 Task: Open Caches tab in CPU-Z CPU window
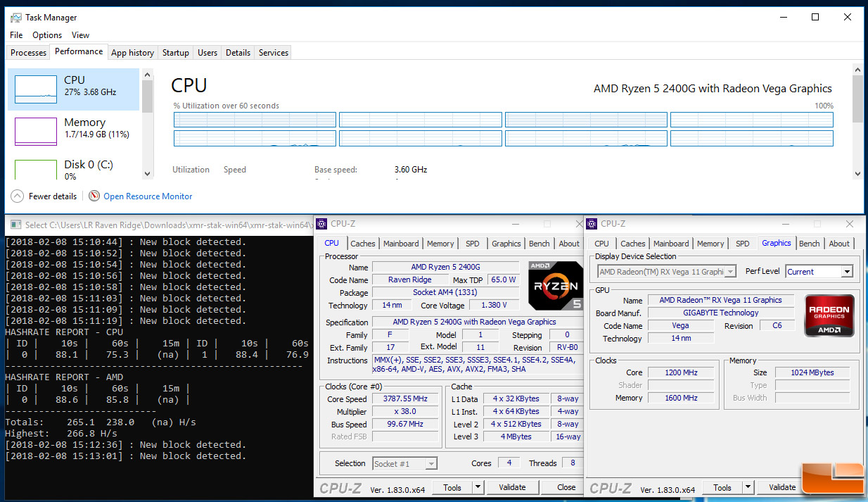coord(363,244)
